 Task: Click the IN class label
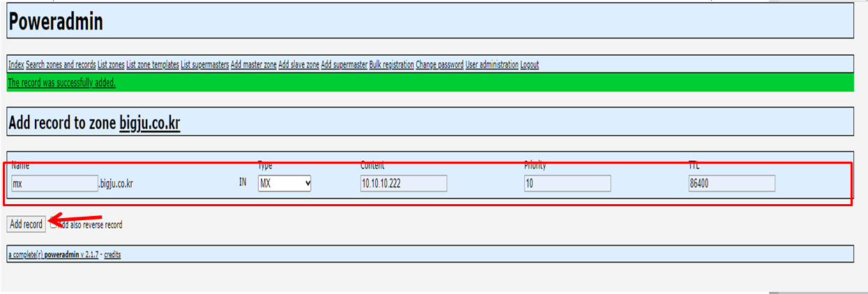click(x=243, y=184)
